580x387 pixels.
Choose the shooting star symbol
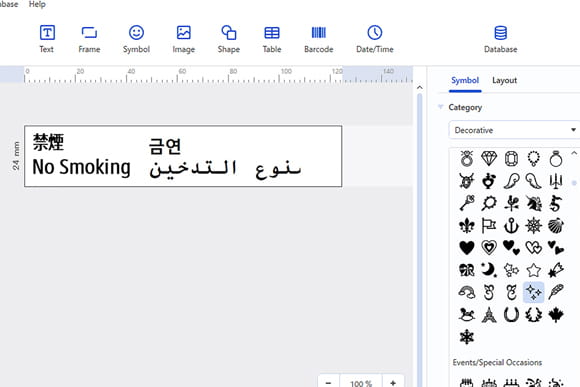pyautogui.click(x=556, y=270)
